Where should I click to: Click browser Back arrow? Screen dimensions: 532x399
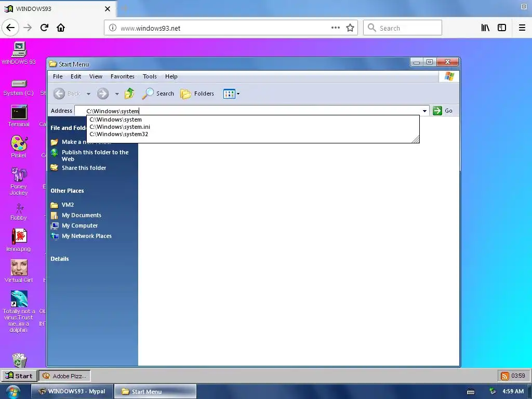[x=10, y=28]
